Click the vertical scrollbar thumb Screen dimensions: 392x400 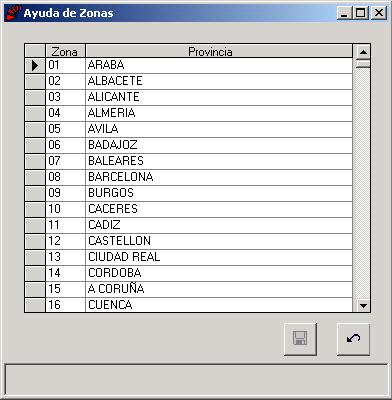(x=363, y=64)
